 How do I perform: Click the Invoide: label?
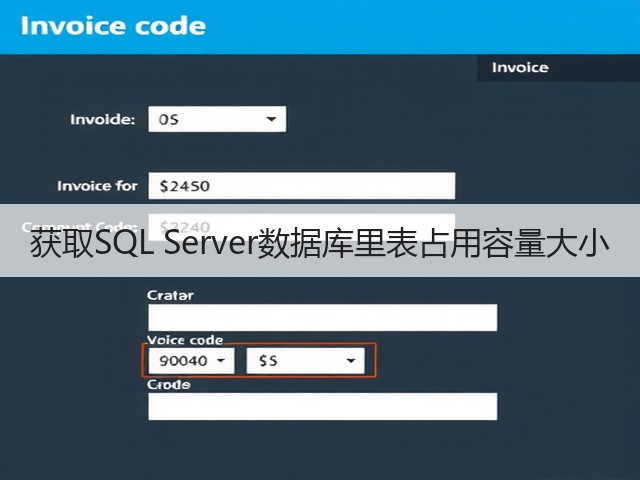[x=102, y=120]
